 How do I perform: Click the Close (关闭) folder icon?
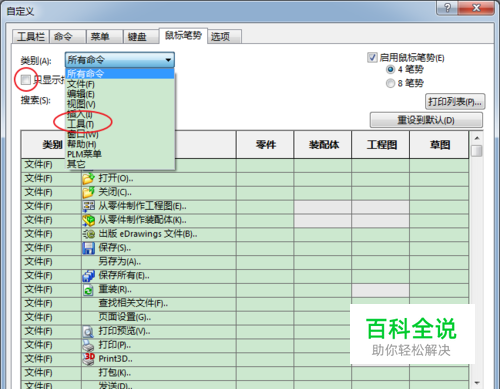[88, 192]
